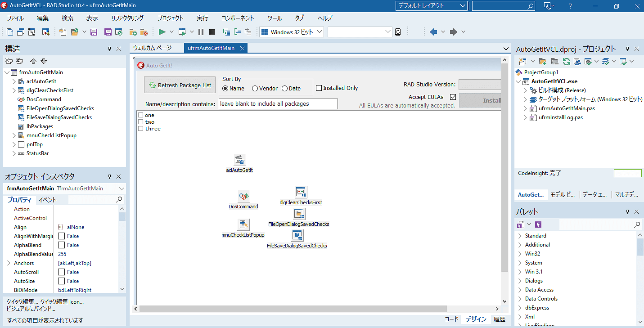Viewport: 644px width, 328px height.
Task: Click the green sync icon in Project toolbar
Action: (567, 61)
